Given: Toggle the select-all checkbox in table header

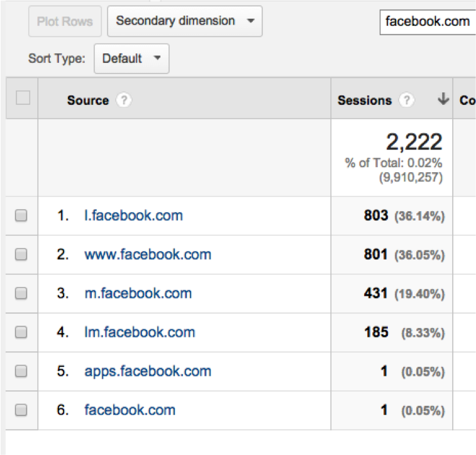Looking at the screenshot, I should [x=23, y=98].
